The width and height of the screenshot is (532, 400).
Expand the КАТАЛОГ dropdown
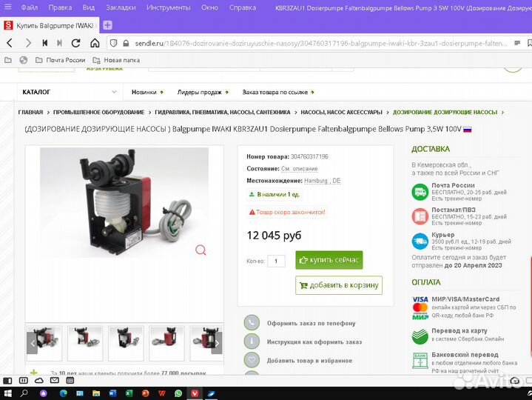pyautogui.click(x=70, y=92)
